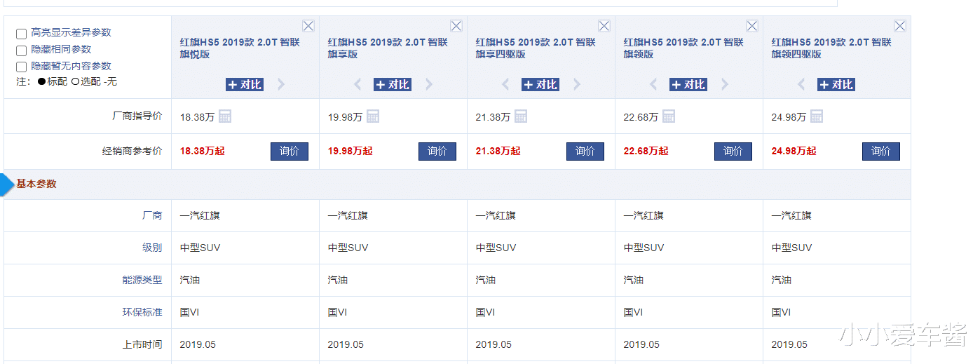Add 智联旗领四驱版 to comparison via +对比
Viewport: 980px width, 364px height.
pos(836,85)
